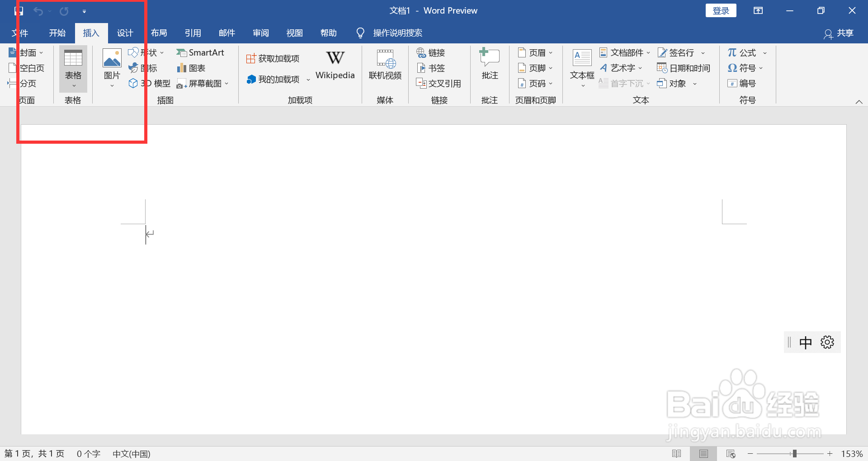Switch to the 设计 tab
868x461 pixels.
coord(125,33)
